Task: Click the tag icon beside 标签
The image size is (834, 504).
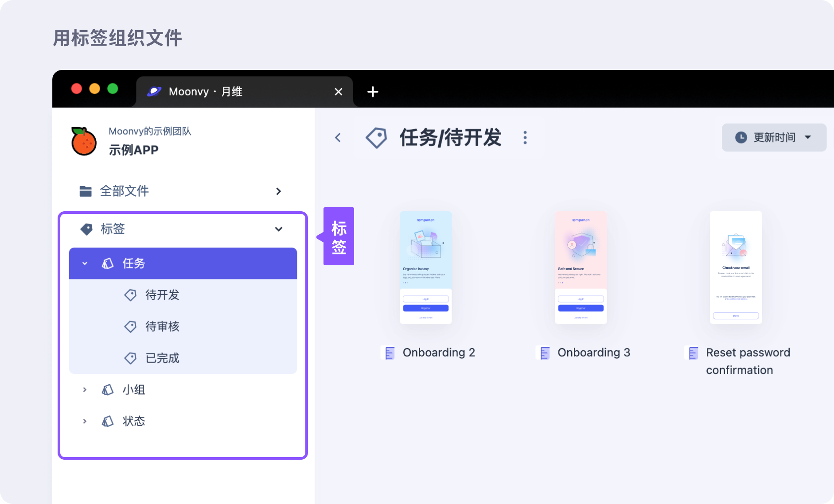Action: pyautogui.click(x=86, y=229)
